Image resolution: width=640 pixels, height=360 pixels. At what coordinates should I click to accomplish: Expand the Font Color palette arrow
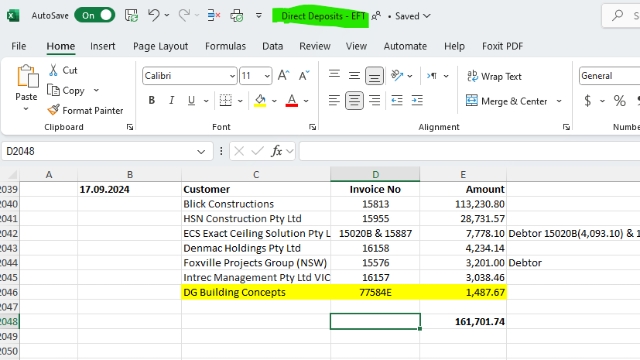306,101
